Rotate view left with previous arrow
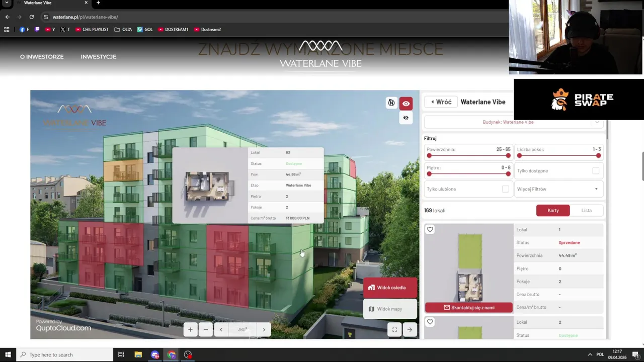The height and width of the screenshot is (362, 644). tap(221, 330)
